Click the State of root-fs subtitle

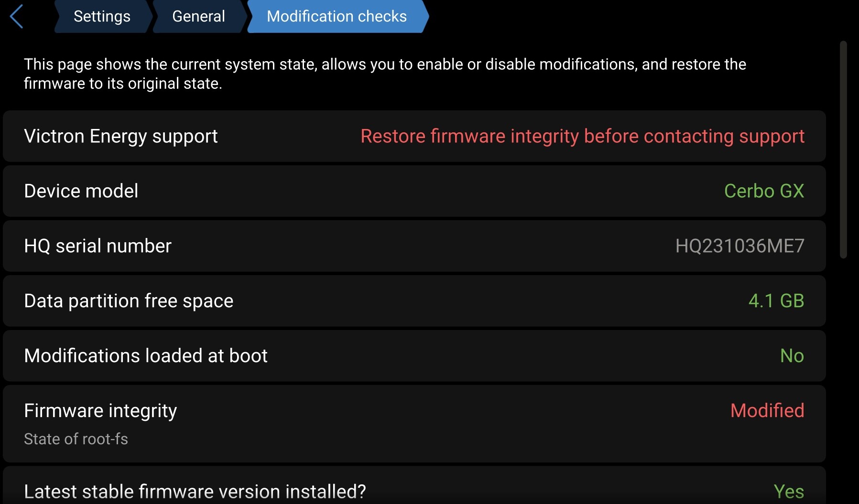pos(76,439)
